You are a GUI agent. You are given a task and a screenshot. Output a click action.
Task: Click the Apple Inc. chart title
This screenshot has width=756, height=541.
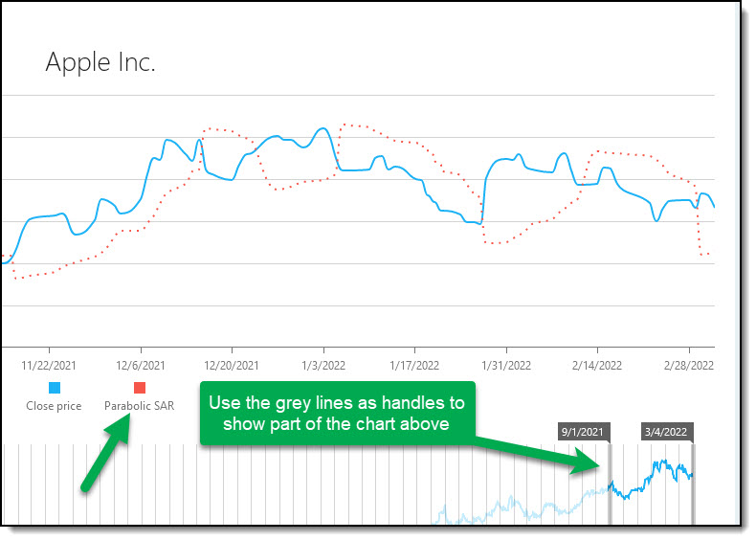coord(100,63)
